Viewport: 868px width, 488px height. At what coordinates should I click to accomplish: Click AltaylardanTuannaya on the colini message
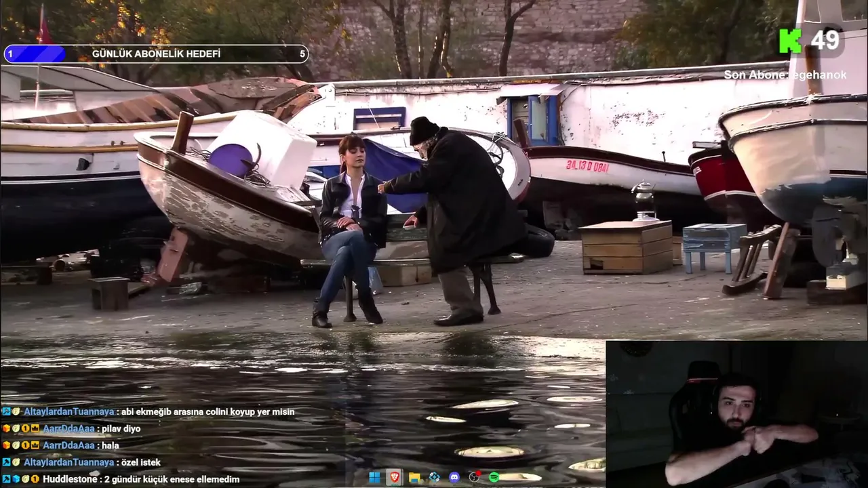(68, 411)
